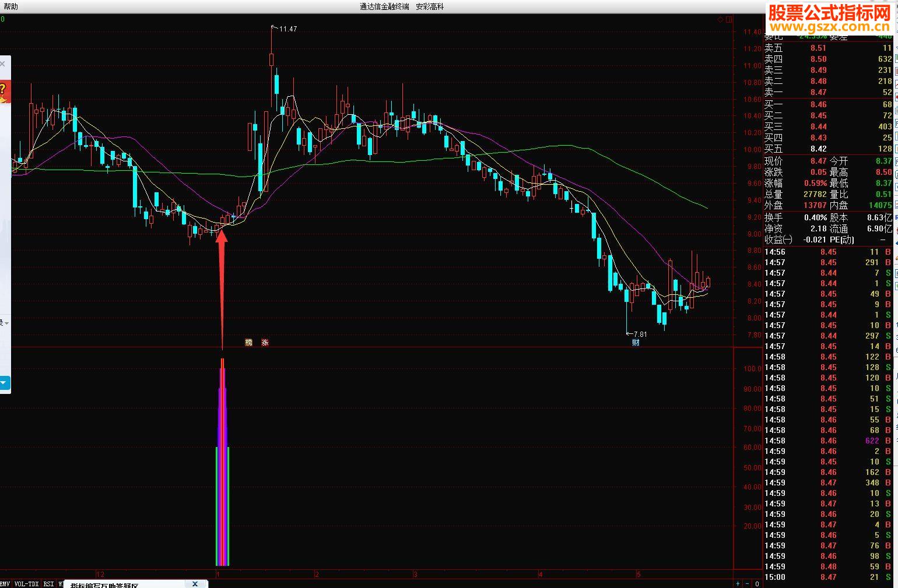The width and height of the screenshot is (898, 588).
Task: Click the 流通 value 6.90亿
Action: click(x=879, y=229)
